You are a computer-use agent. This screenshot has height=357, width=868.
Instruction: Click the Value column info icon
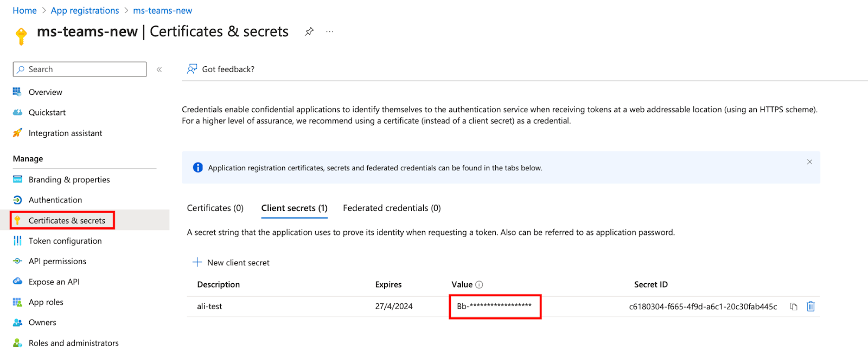(x=479, y=285)
